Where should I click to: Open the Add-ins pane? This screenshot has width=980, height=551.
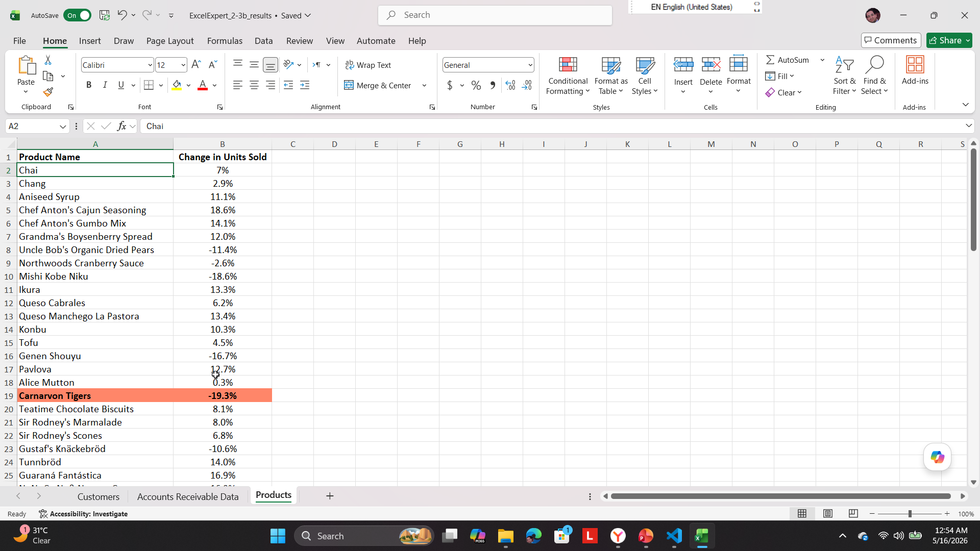(x=915, y=70)
